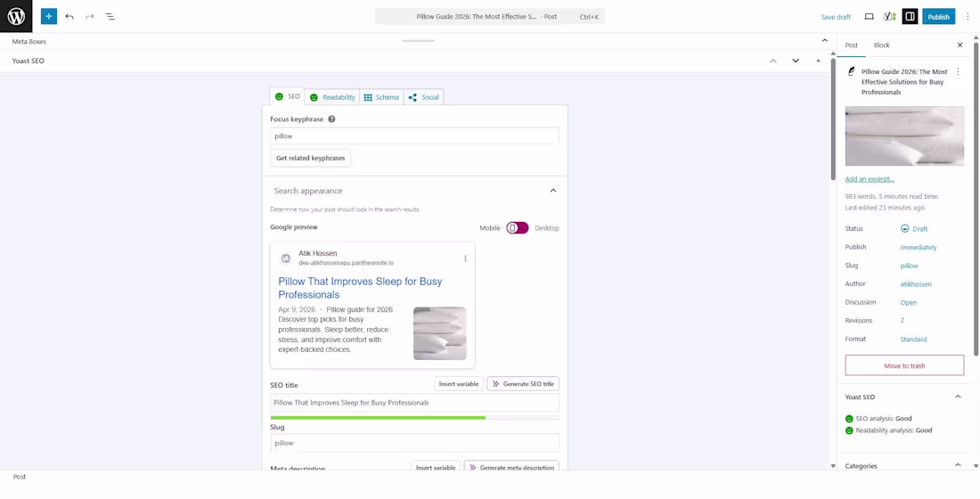Switch Google preview between Mobile and Desktop
Screen dimensions: 980x499
coord(518,227)
